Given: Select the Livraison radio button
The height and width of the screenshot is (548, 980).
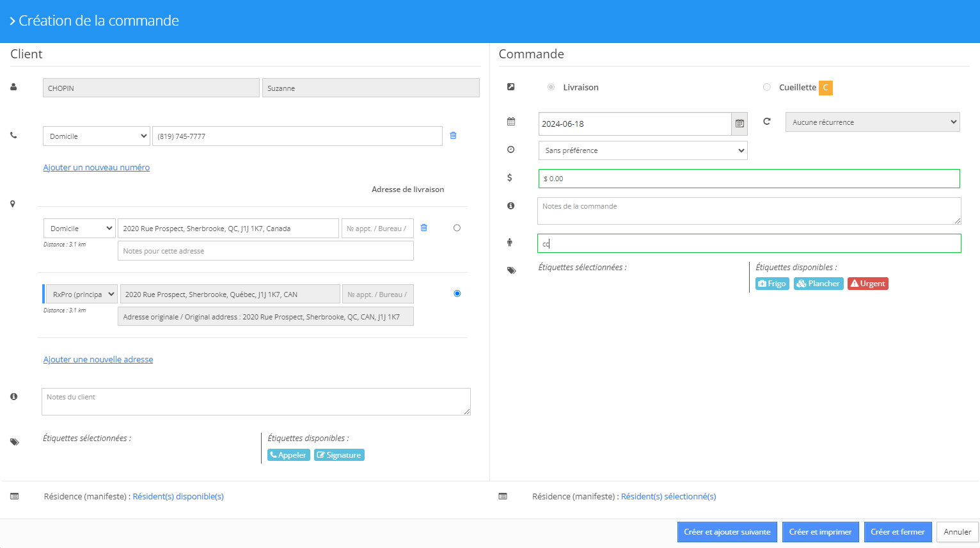Looking at the screenshot, I should pos(551,87).
